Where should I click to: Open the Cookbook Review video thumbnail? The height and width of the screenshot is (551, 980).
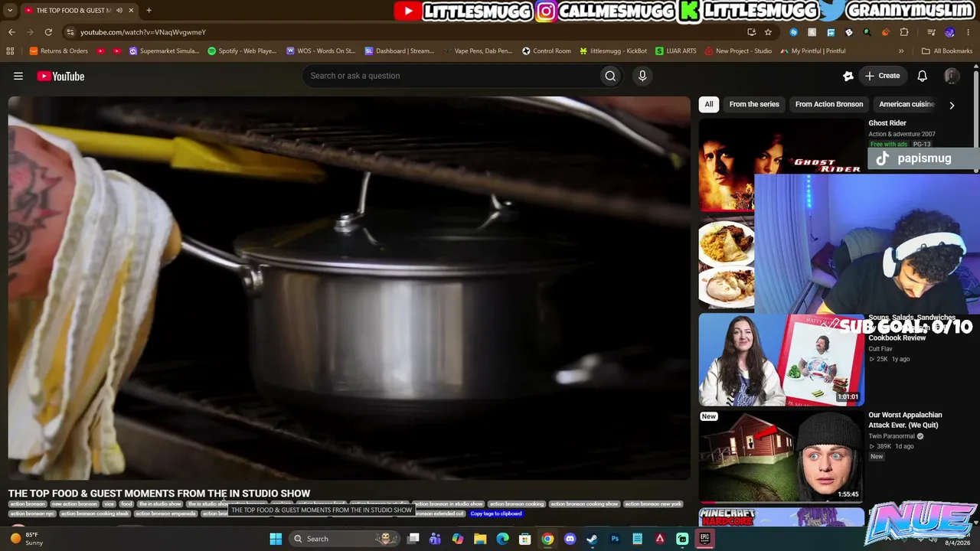pyautogui.click(x=781, y=360)
